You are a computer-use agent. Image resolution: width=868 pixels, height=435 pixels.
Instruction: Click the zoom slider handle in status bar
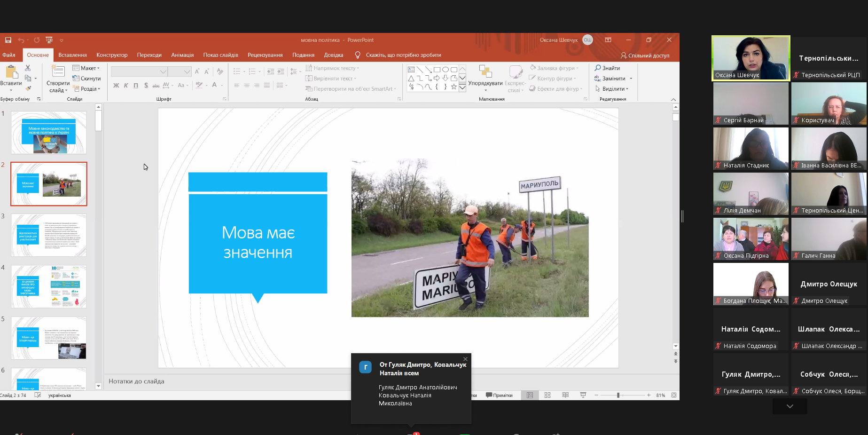[618, 395]
